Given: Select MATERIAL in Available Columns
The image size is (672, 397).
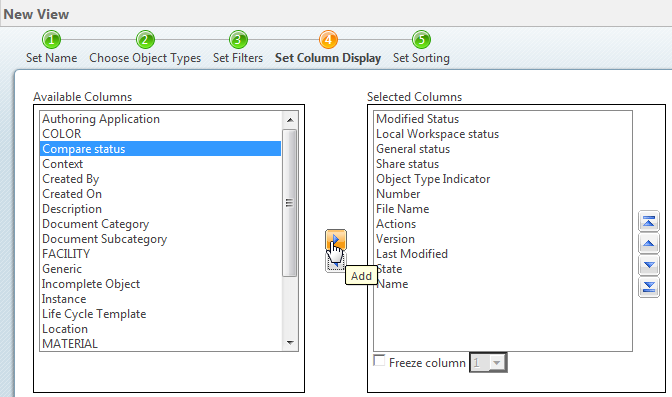Looking at the screenshot, I should point(161,344).
